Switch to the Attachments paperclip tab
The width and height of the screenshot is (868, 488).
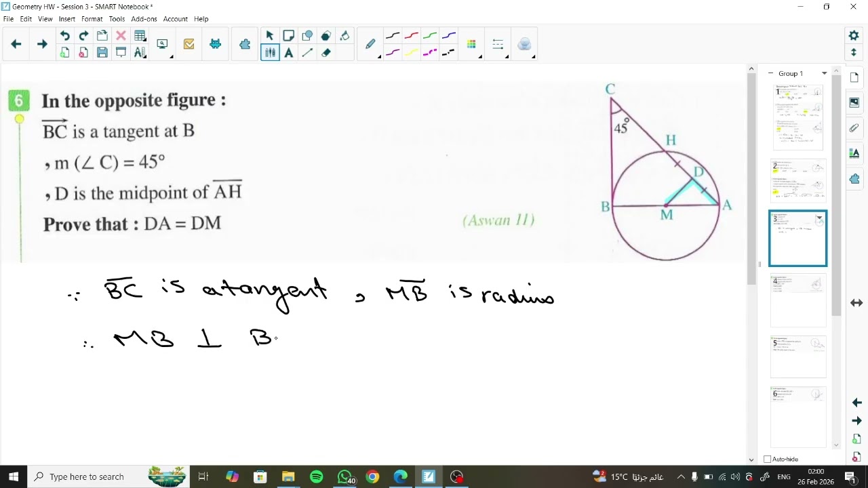coord(854,128)
